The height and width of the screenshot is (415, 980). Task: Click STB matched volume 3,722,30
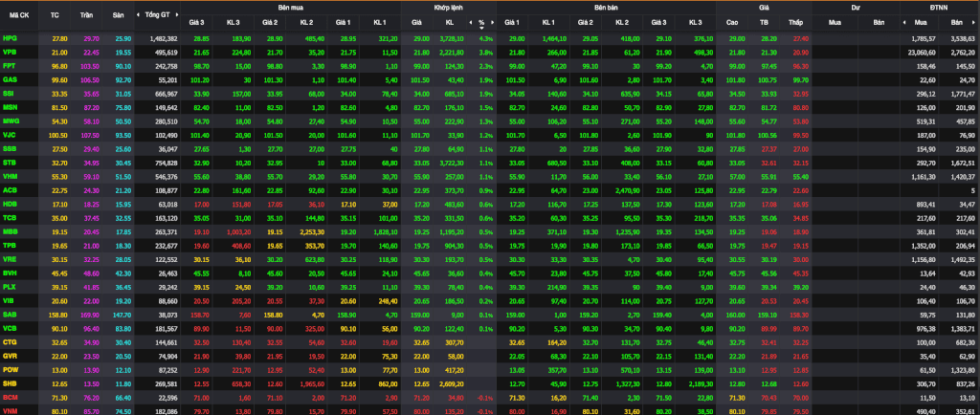[450, 163]
